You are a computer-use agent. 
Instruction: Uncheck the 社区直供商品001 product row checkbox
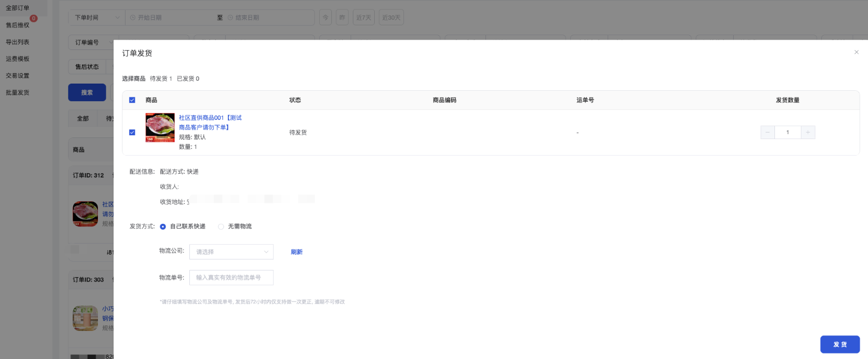tap(132, 132)
